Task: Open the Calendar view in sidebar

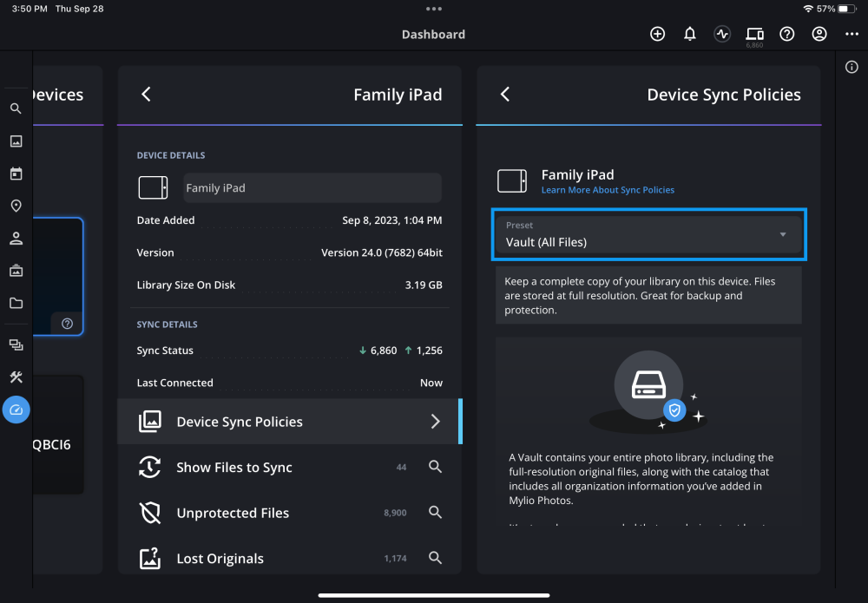Action: click(x=16, y=174)
